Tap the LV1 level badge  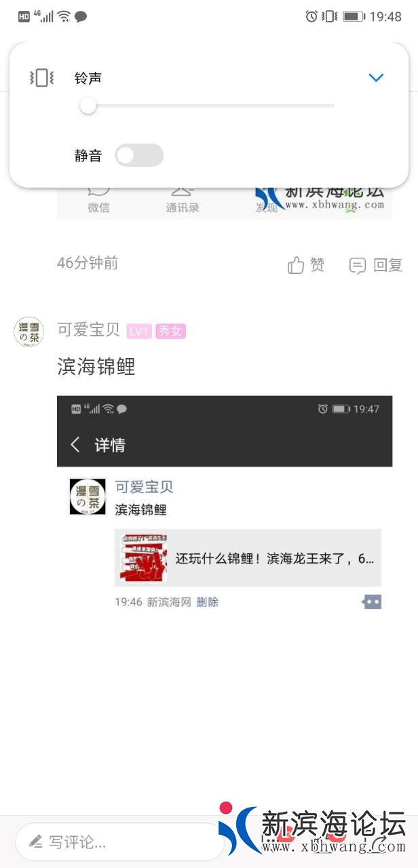(x=139, y=331)
